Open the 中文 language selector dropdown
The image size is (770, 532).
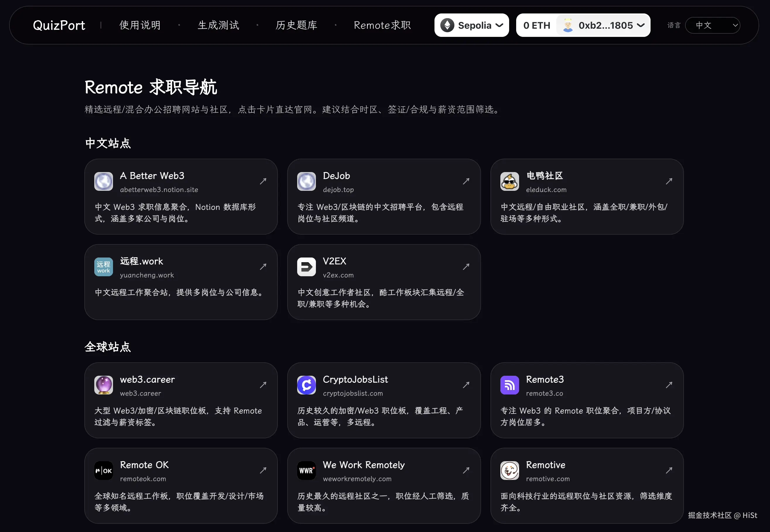712,25
